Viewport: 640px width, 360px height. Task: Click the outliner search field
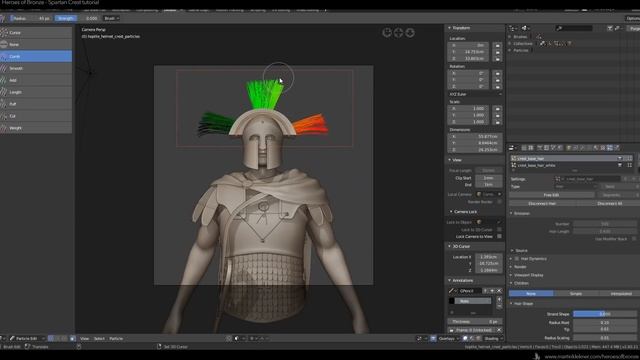pyautogui.click(x=573, y=28)
